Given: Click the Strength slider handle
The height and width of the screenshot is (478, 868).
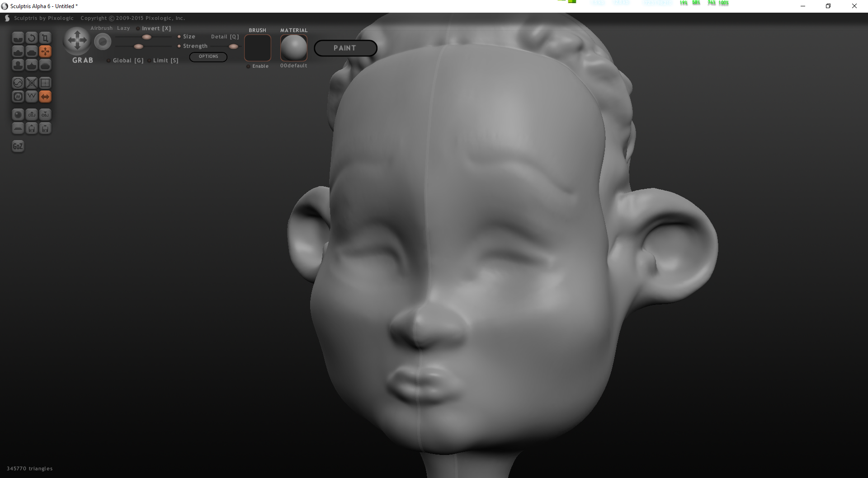Looking at the screenshot, I should (x=139, y=47).
